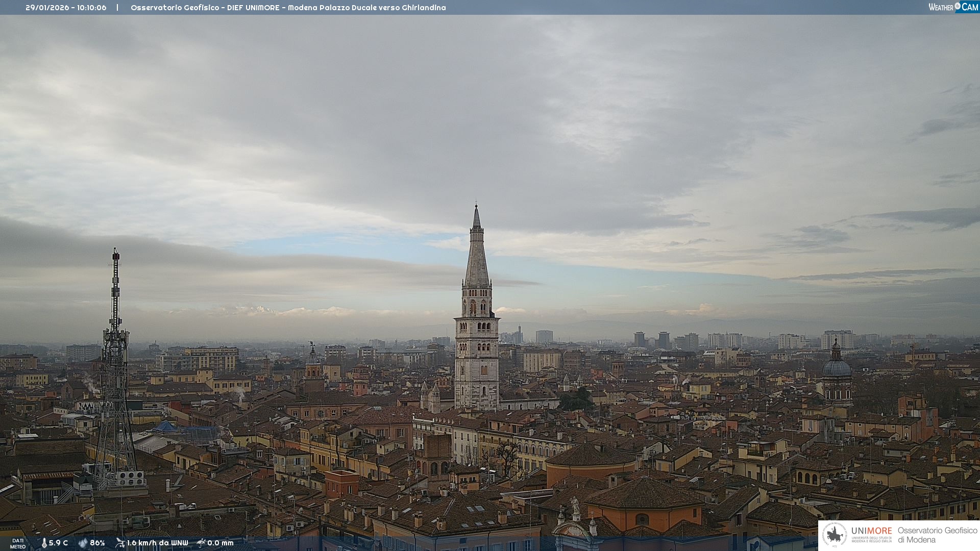Viewport: 980px width, 551px height.
Task: Click the 1.6 km/h da WNW wind reading
Action: 157,543
